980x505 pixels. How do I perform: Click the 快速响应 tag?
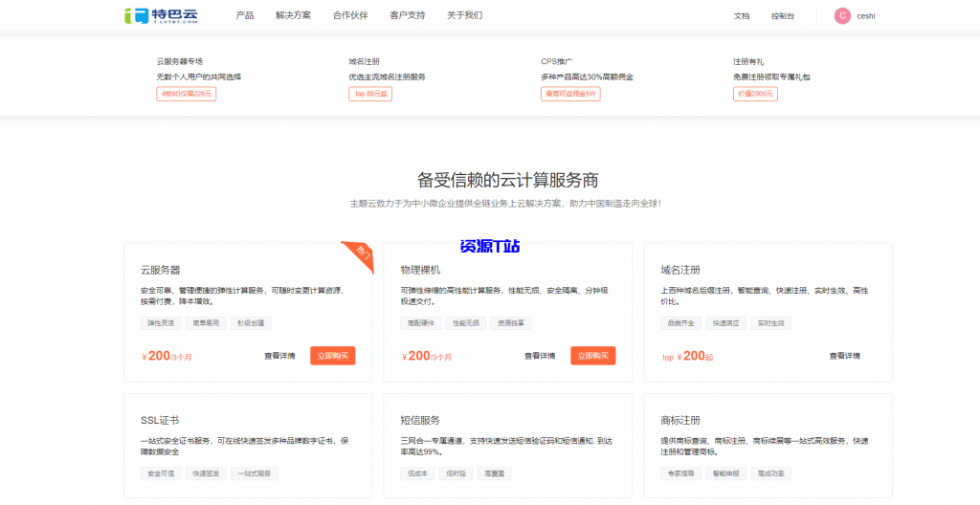click(725, 323)
